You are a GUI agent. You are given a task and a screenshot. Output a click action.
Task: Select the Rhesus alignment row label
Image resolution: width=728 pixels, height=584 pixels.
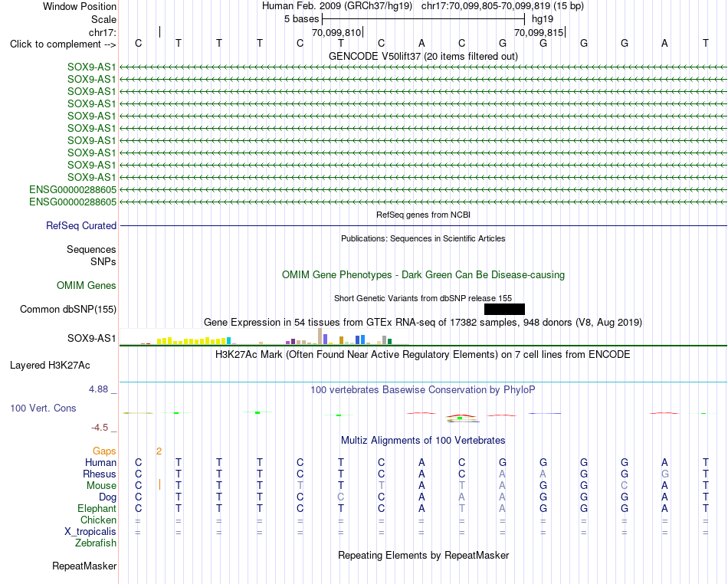click(x=100, y=474)
